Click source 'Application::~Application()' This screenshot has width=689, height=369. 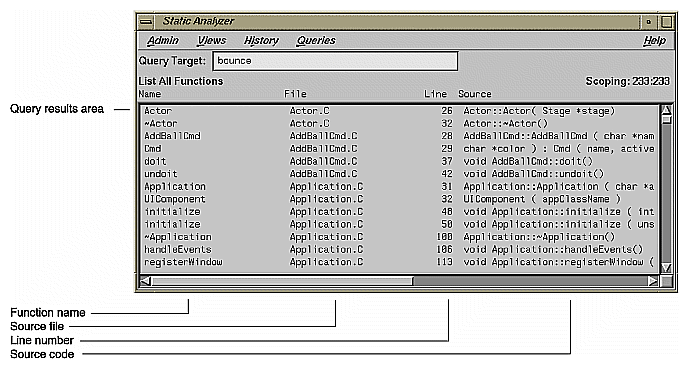tap(539, 237)
